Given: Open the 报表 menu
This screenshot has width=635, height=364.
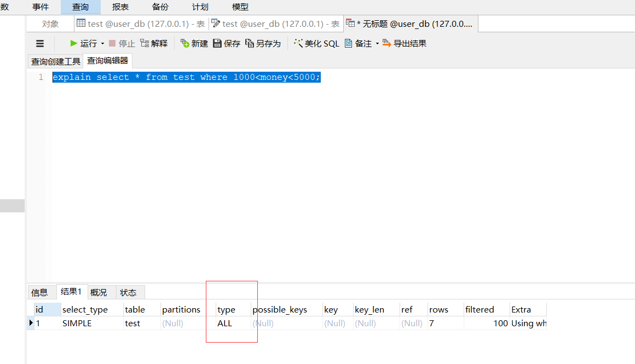Looking at the screenshot, I should [x=120, y=7].
